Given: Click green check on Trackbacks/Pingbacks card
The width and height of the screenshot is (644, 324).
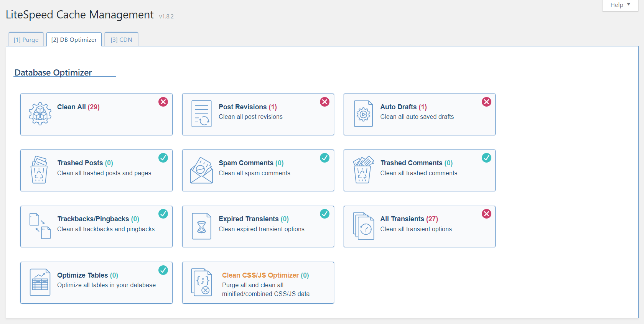Looking at the screenshot, I should (x=163, y=214).
